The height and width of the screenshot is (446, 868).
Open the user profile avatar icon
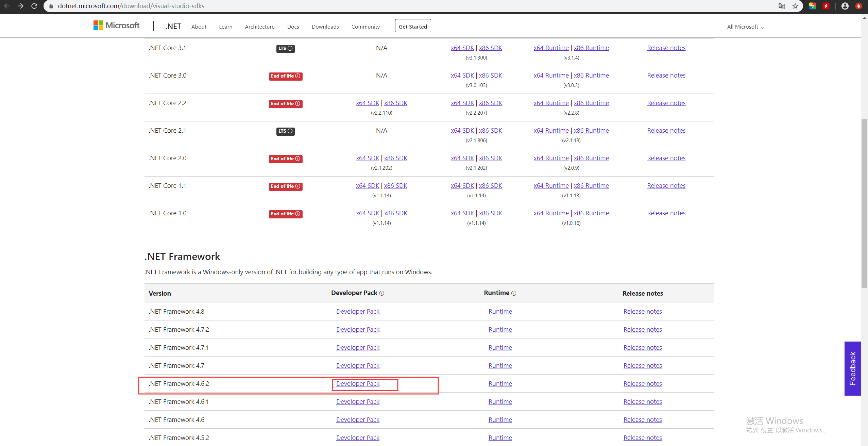(845, 6)
